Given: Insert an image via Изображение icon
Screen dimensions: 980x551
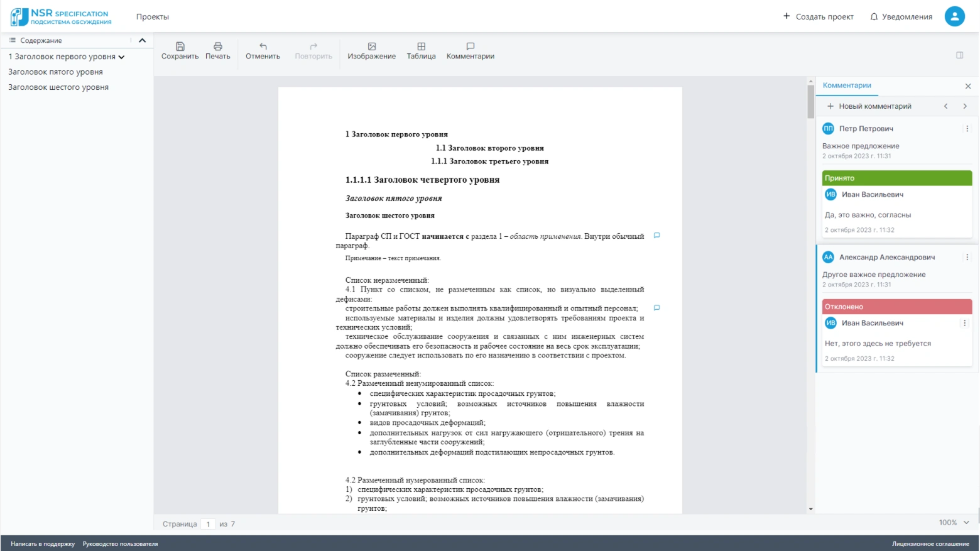Looking at the screenshot, I should 371,46.
